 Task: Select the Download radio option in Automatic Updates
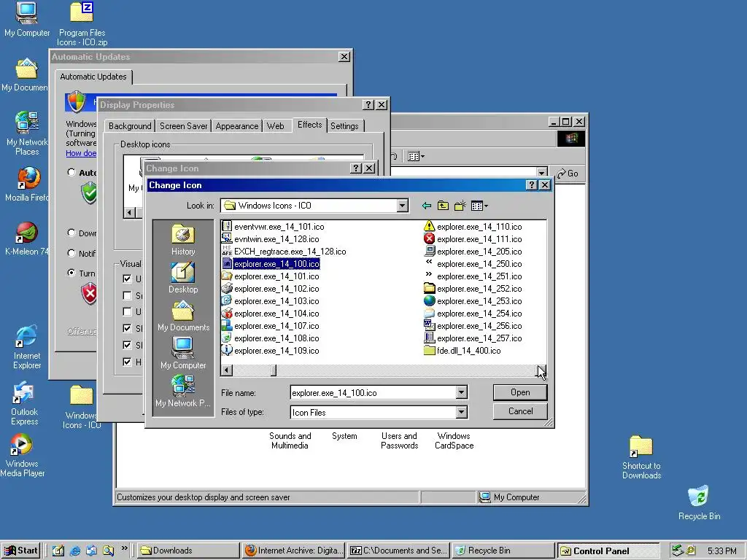point(71,233)
